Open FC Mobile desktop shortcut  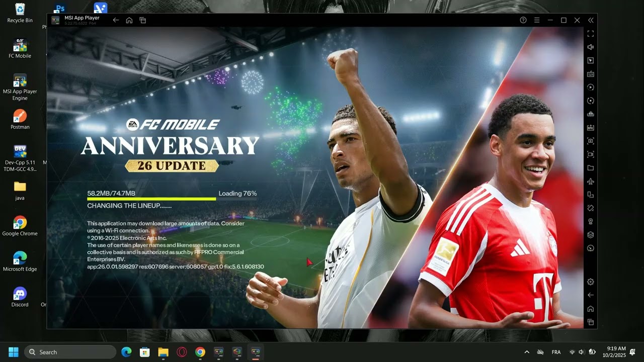coord(20,49)
